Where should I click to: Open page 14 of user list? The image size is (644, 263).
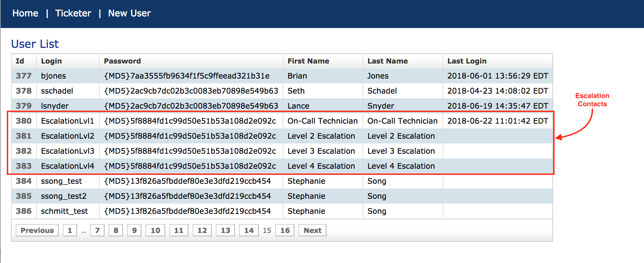click(249, 230)
